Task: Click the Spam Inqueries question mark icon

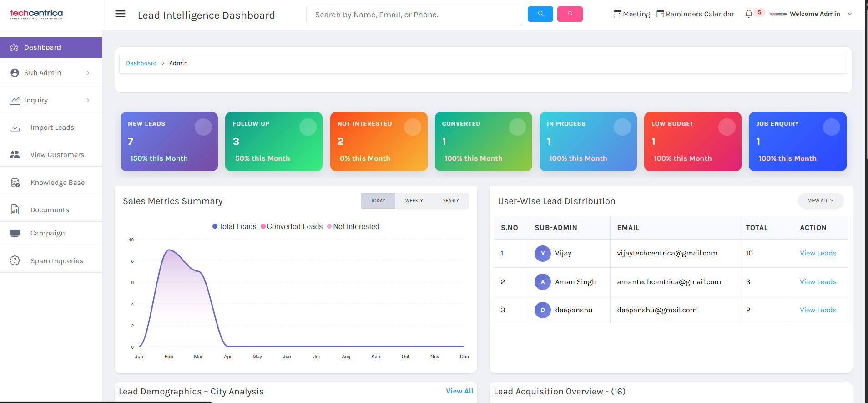Action: 15,260
